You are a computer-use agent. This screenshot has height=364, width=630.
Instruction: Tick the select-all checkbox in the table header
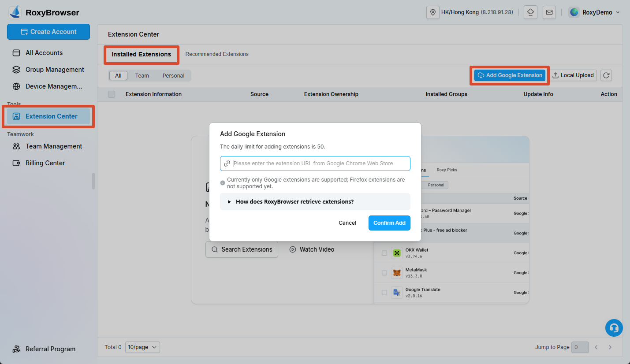112,94
